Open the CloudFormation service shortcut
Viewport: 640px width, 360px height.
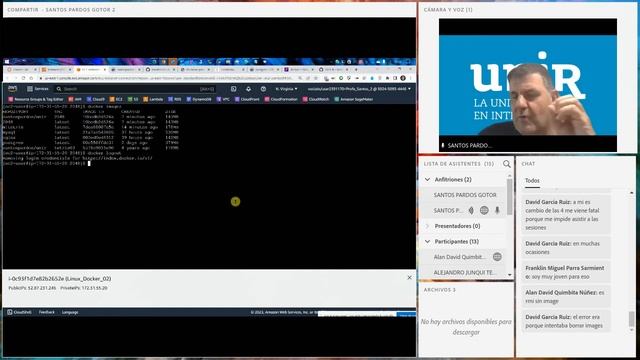(281, 99)
